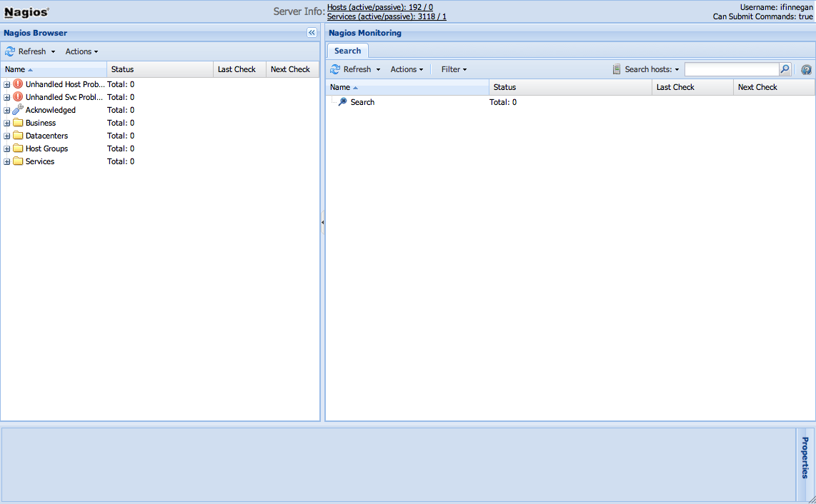
Task: Click Status column header in Nagios Monitoring
Action: (x=570, y=87)
